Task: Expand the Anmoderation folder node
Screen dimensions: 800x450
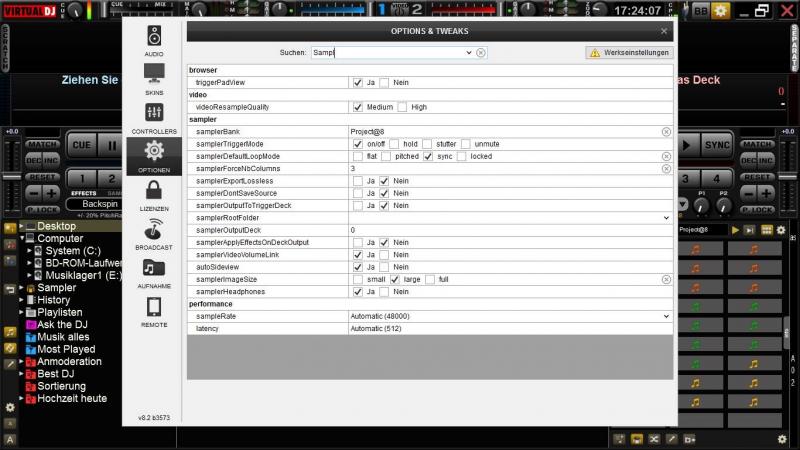Action: tap(21, 361)
